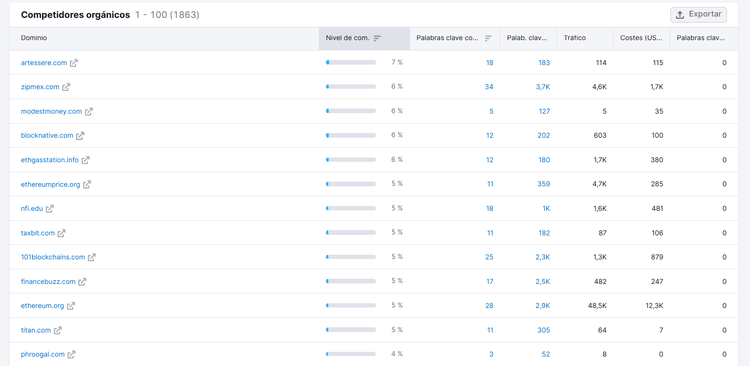Open common keywords count 18 for artessere.com
The height and width of the screenshot is (366, 750).
point(489,63)
